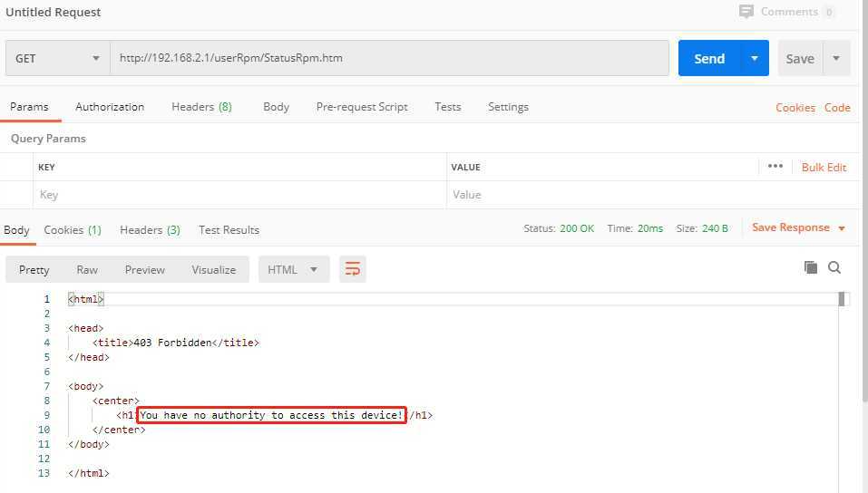Click the Untitled Request title

(54, 12)
